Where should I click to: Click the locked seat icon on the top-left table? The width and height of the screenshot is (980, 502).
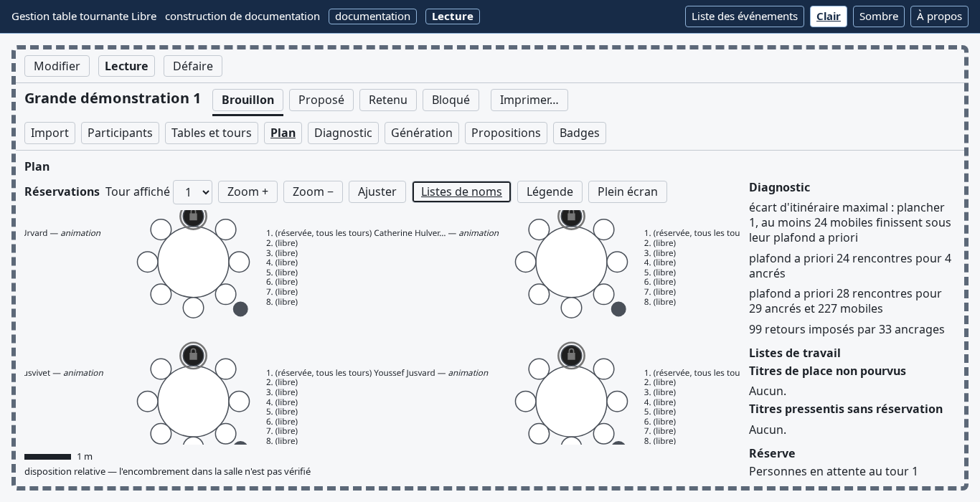click(193, 217)
